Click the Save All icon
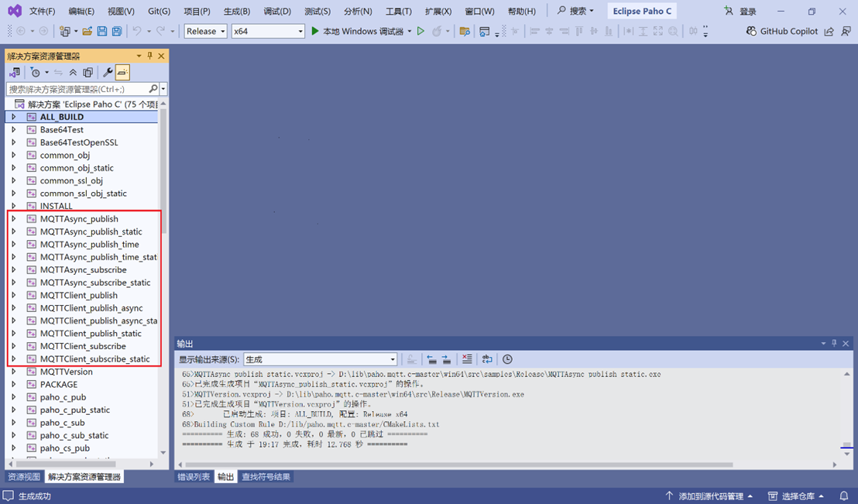Screen dimensions: 858x504 click(117, 31)
